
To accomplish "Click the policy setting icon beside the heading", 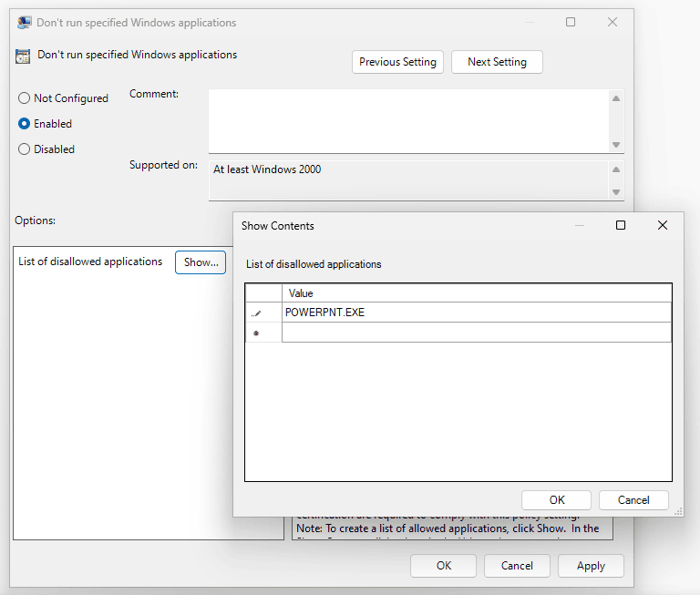I will pyautogui.click(x=23, y=56).
